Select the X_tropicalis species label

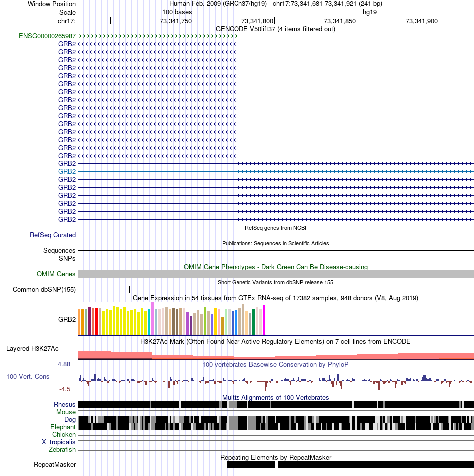[x=59, y=442]
